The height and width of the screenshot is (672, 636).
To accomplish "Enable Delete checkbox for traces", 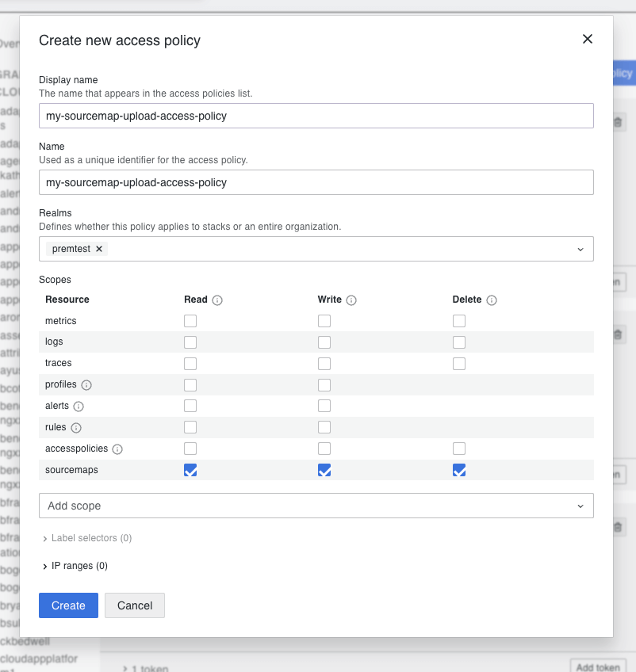I will click(x=459, y=364).
